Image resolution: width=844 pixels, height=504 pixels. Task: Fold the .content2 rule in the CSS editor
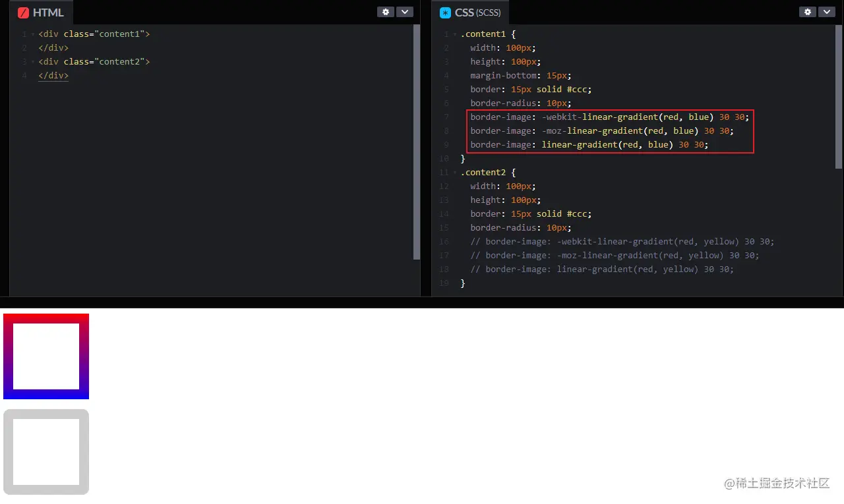[455, 173]
